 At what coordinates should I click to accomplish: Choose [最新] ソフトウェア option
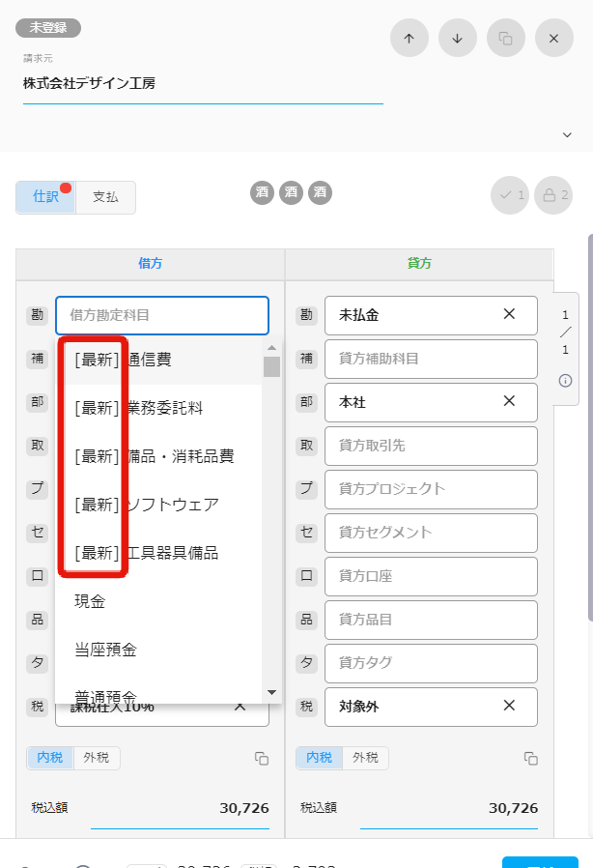pos(158,505)
